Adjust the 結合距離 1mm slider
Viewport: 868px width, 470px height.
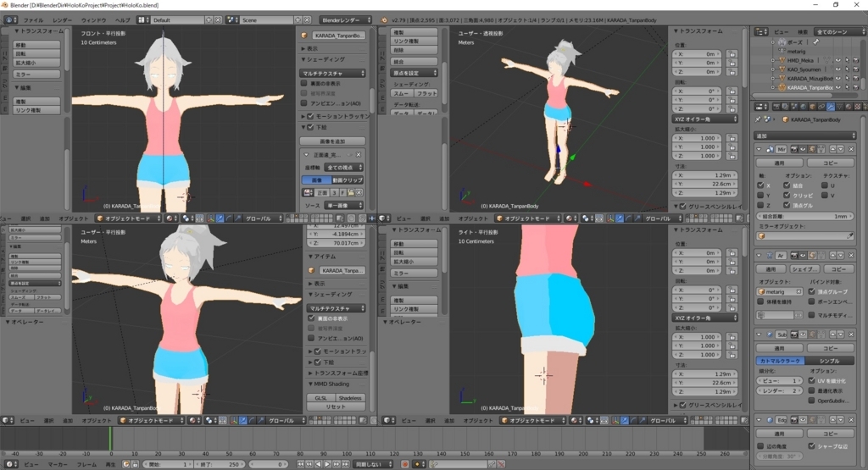point(805,216)
